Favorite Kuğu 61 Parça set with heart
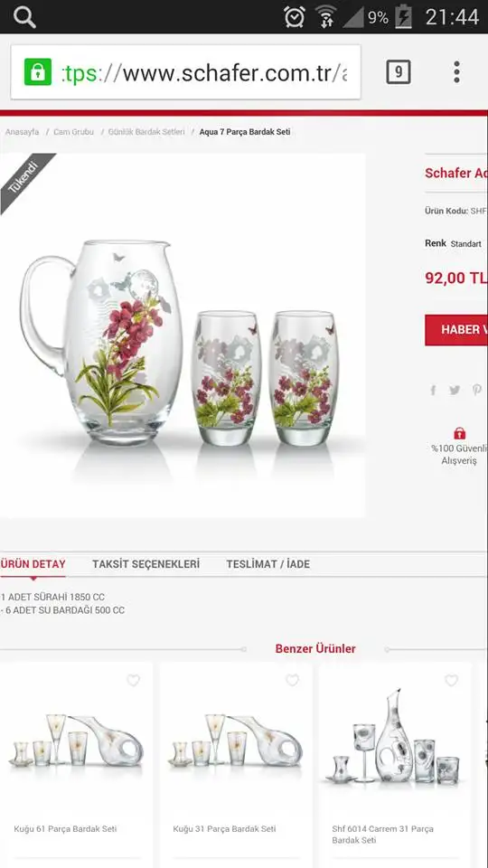488x868 pixels. pyautogui.click(x=134, y=680)
